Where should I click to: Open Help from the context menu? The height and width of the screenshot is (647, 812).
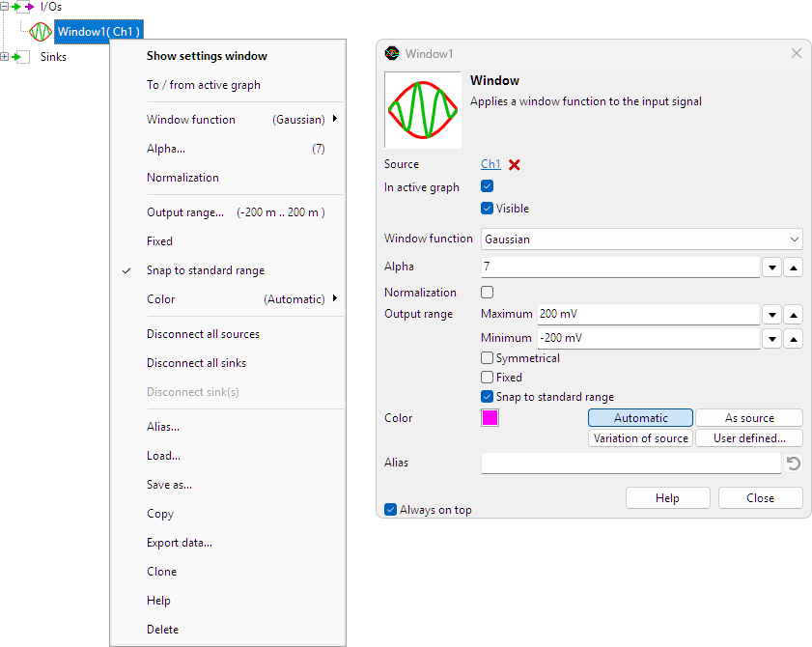click(x=228, y=601)
